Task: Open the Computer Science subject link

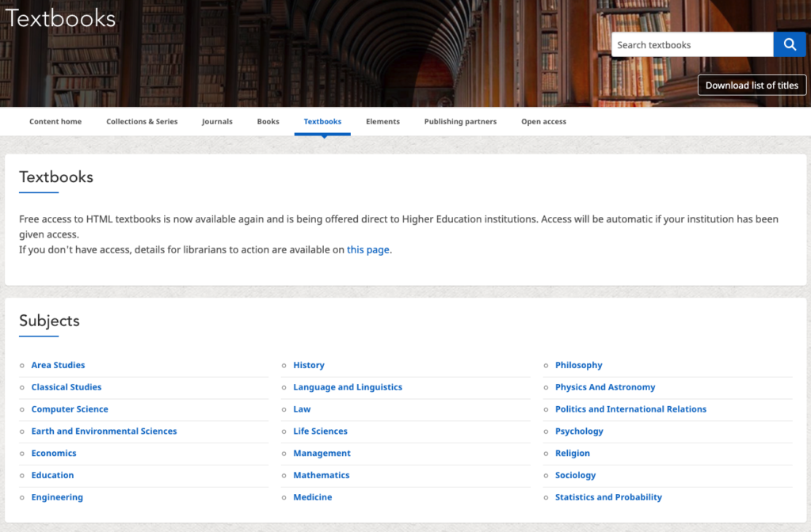Action: tap(70, 409)
